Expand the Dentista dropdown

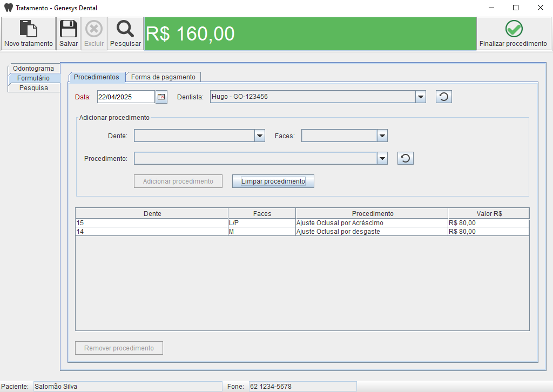click(421, 97)
